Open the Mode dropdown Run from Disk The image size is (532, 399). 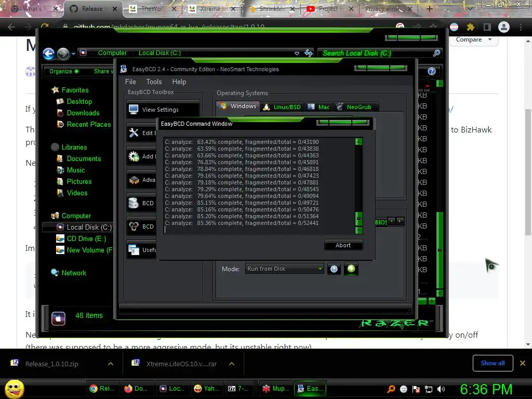coord(284,269)
